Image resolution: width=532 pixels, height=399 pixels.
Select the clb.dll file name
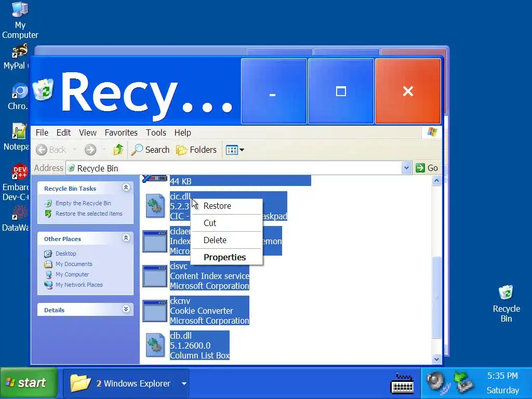tap(181, 336)
